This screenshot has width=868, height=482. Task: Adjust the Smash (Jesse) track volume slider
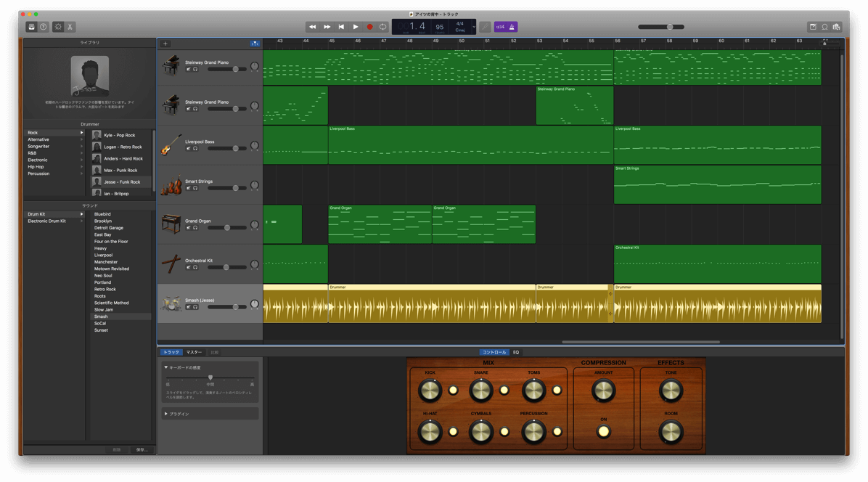pos(227,306)
